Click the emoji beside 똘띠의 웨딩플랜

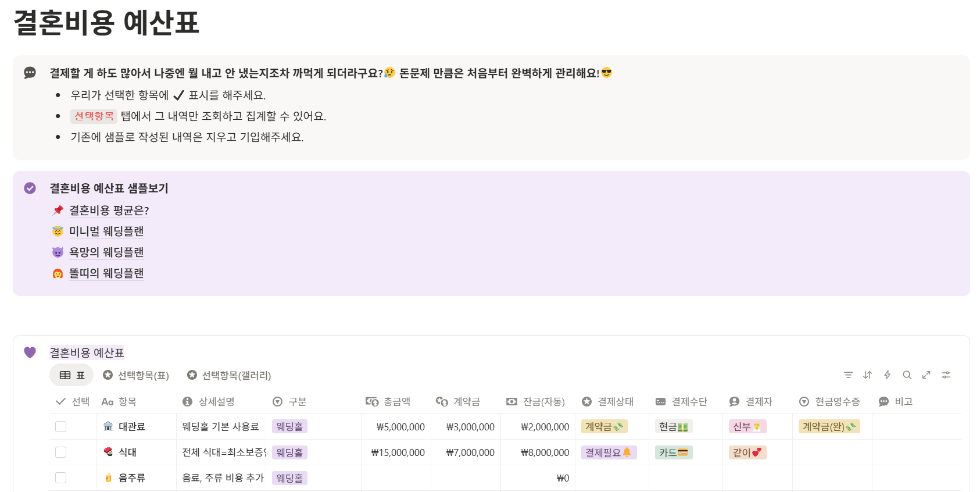point(58,273)
